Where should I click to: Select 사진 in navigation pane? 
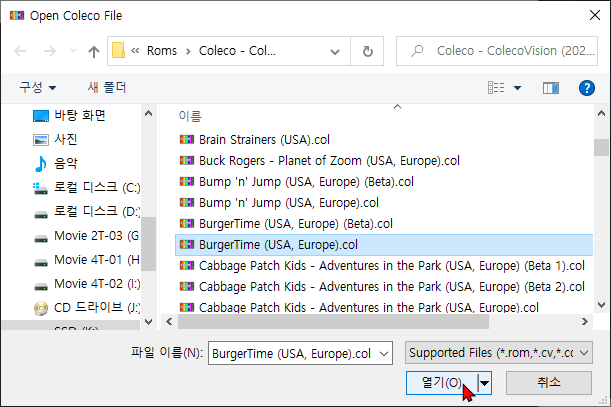pos(65,139)
